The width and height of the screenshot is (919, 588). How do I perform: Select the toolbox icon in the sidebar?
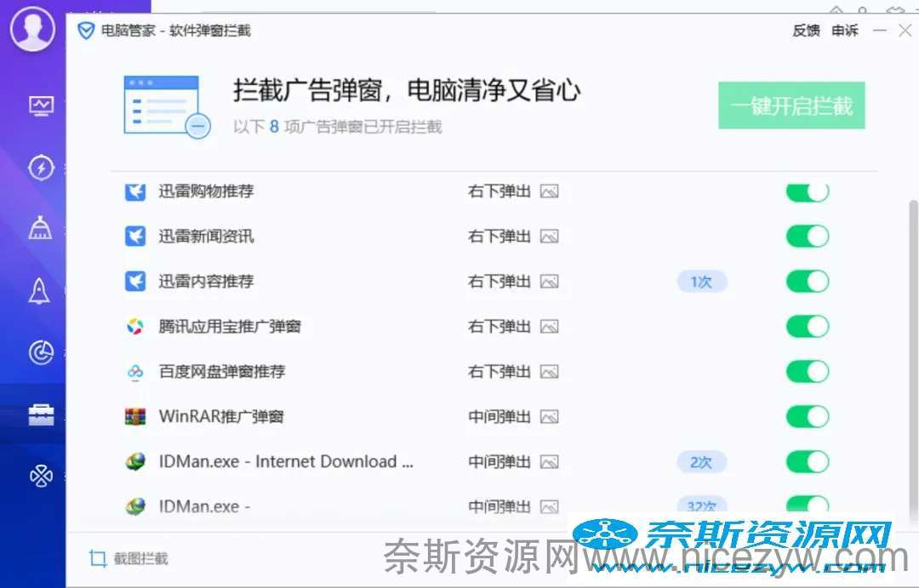(41, 414)
